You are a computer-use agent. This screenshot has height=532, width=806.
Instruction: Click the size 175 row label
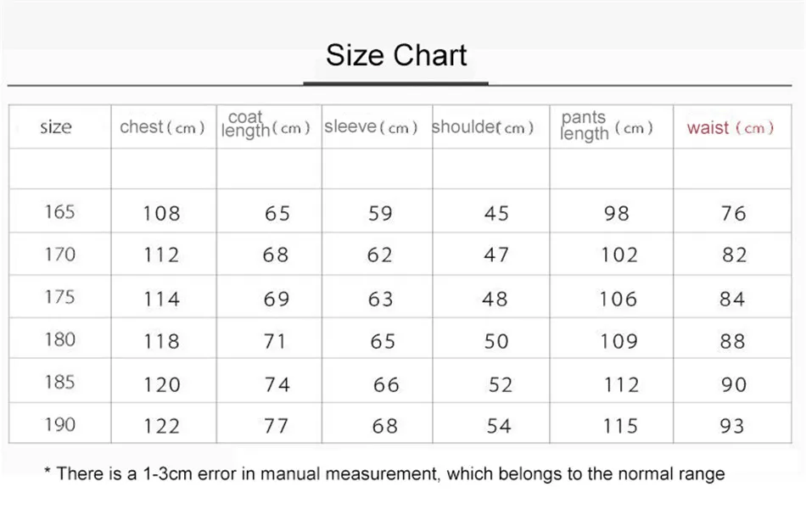(59, 297)
